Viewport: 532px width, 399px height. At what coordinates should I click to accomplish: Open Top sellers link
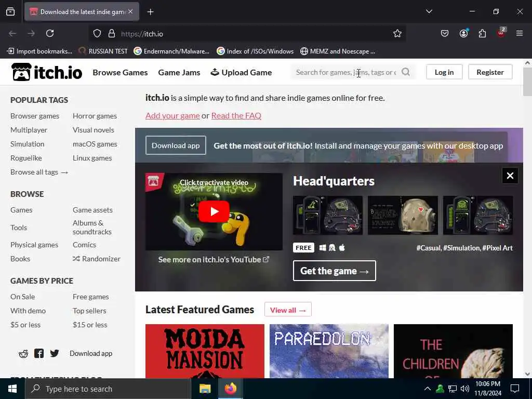(89, 311)
